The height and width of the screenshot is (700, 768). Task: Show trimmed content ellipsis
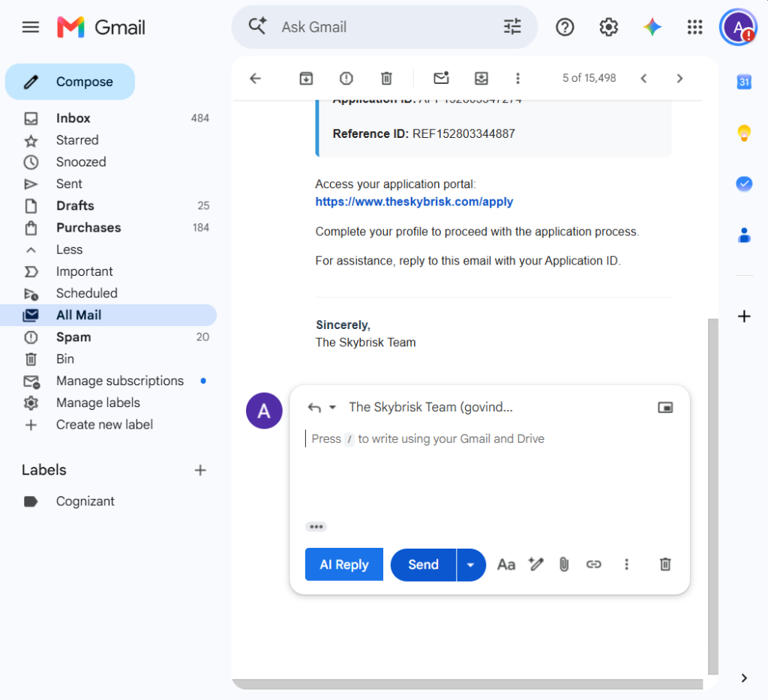pos(316,527)
